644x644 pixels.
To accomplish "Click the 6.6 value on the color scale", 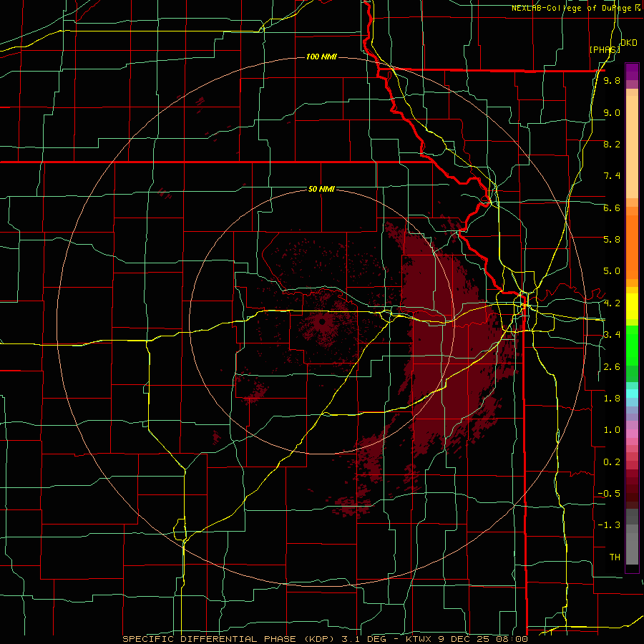I will [x=612, y=208].
